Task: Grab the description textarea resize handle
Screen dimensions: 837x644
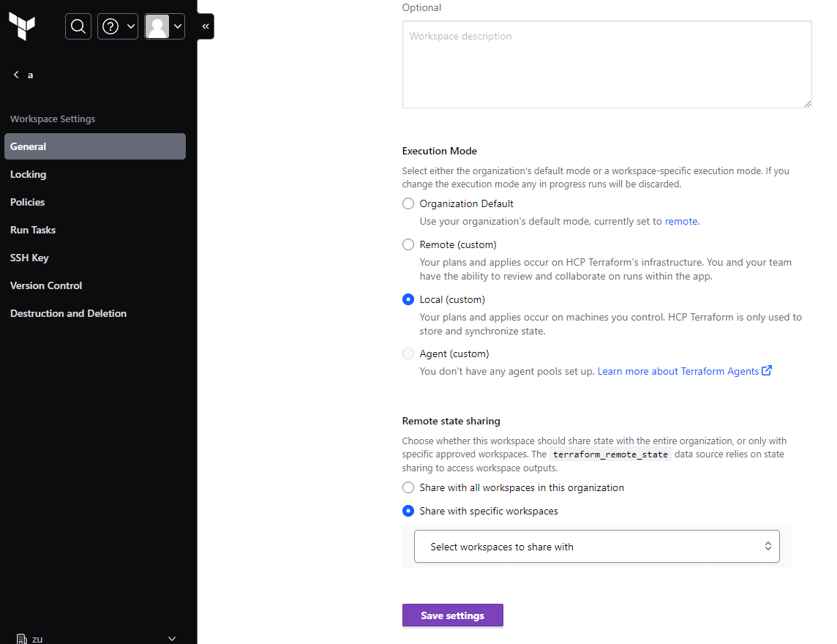Action: [808, 104]
